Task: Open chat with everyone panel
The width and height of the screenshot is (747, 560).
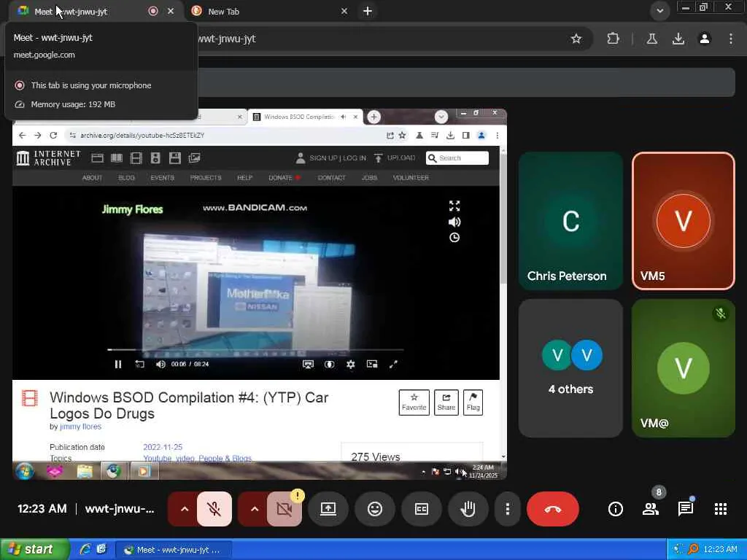Action: [x=686, y=509]
